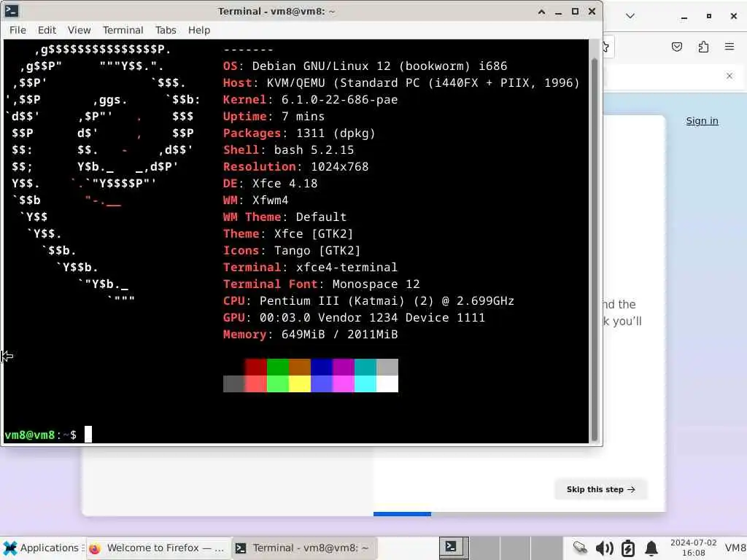Screen dimensions: 747x560
Task: Click the dark red color block
Action: (x=256, y=367)
